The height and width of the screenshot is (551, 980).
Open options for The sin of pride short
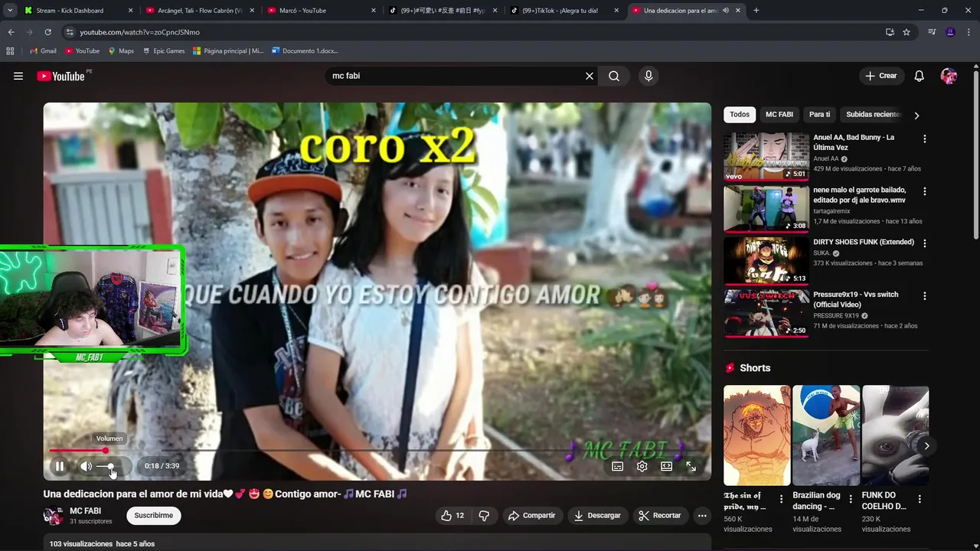pyautogui.click(x=782, y=499)
